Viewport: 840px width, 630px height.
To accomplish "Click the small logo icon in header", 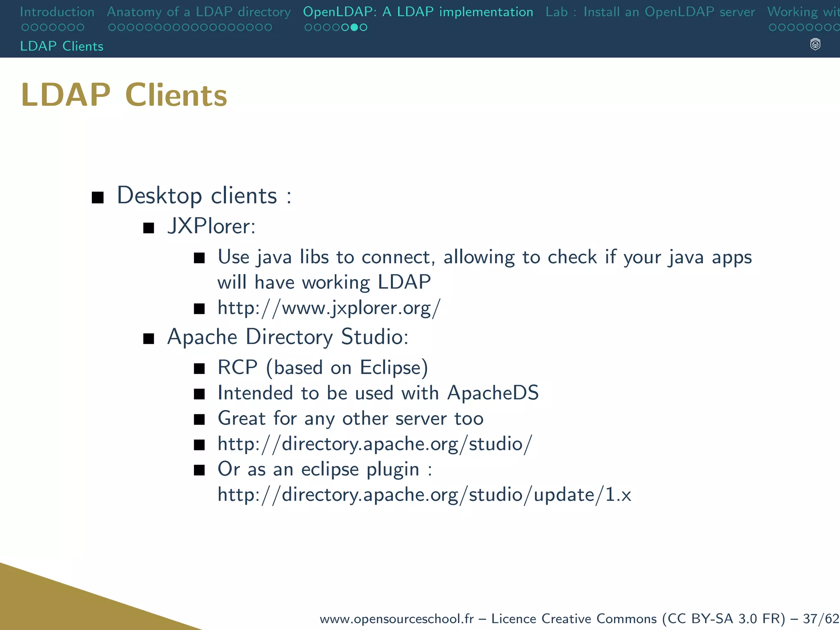I will (815, 44).
